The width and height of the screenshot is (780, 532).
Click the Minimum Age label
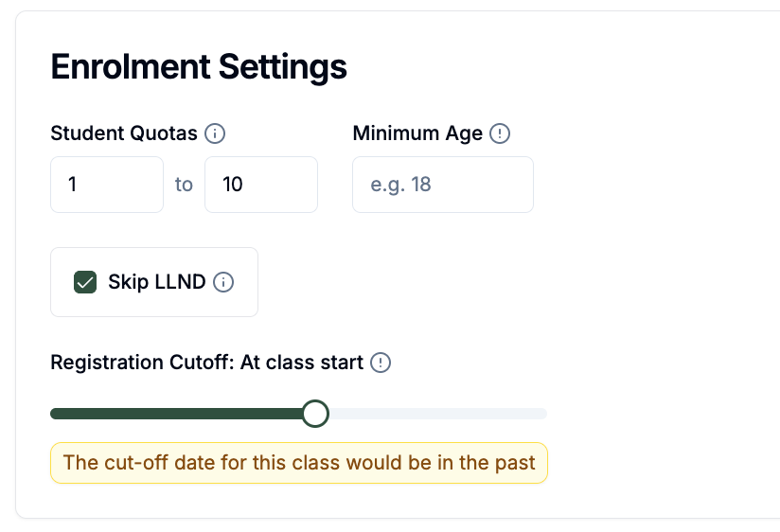click(x=417, y=133)
